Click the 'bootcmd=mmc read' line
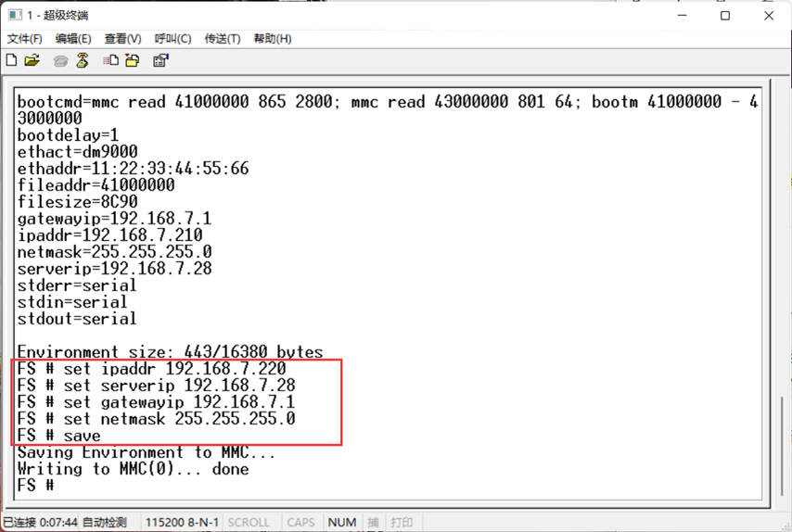 pyautogui.click(x=388, y=110)
